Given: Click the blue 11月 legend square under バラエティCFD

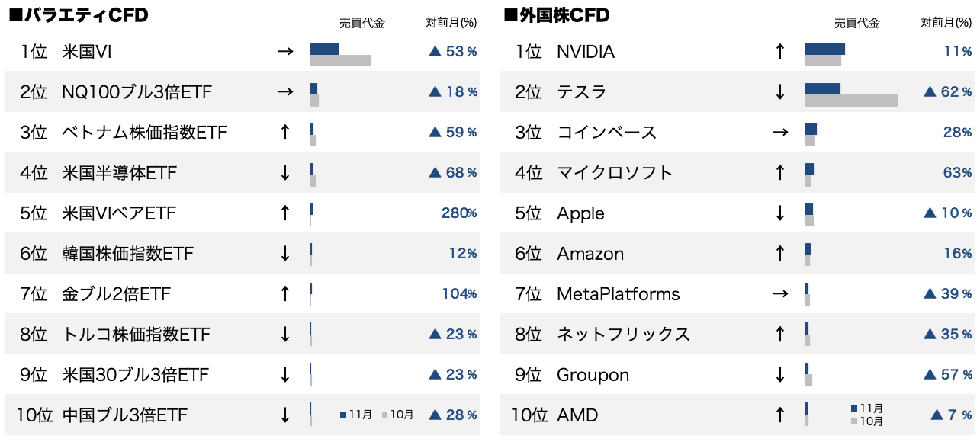Looking at the screenshot, I should (x=343, y=415).
